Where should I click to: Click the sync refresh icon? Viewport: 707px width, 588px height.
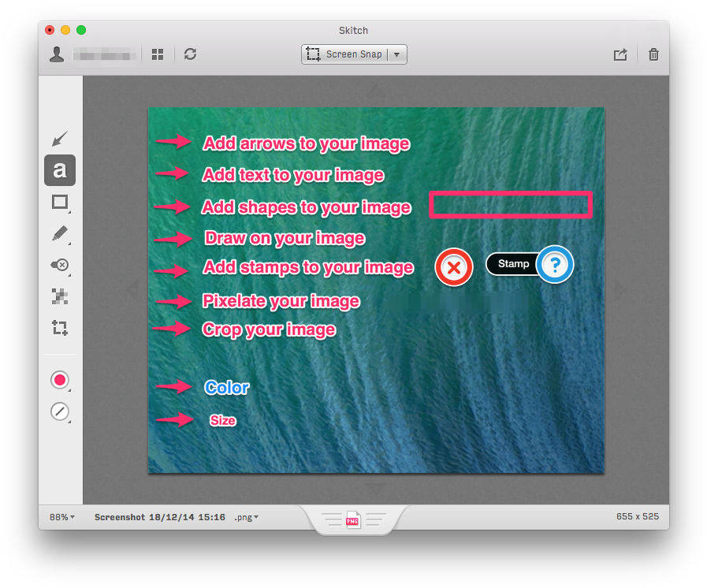(190, 54)
